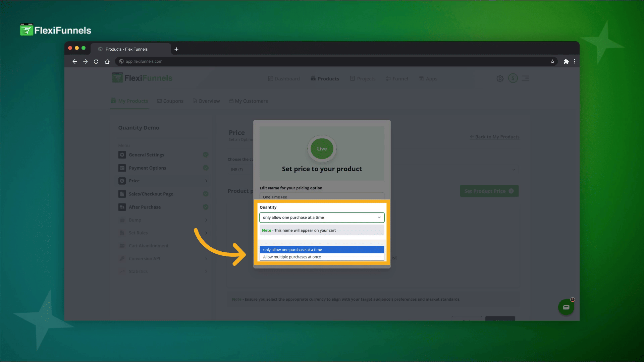Click the Payment Options green checkmark
The height and width of the screenshot is (362, 644).
coord(206,168)
